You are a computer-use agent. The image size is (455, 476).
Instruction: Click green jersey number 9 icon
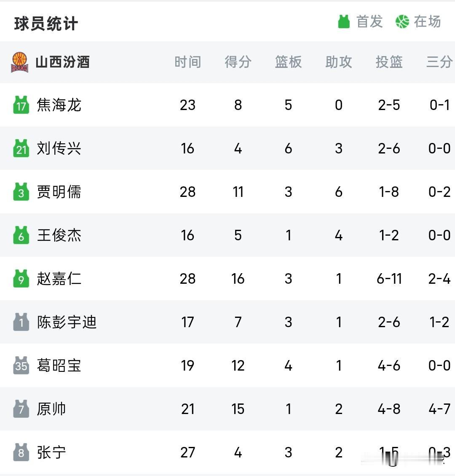point(21,279)
